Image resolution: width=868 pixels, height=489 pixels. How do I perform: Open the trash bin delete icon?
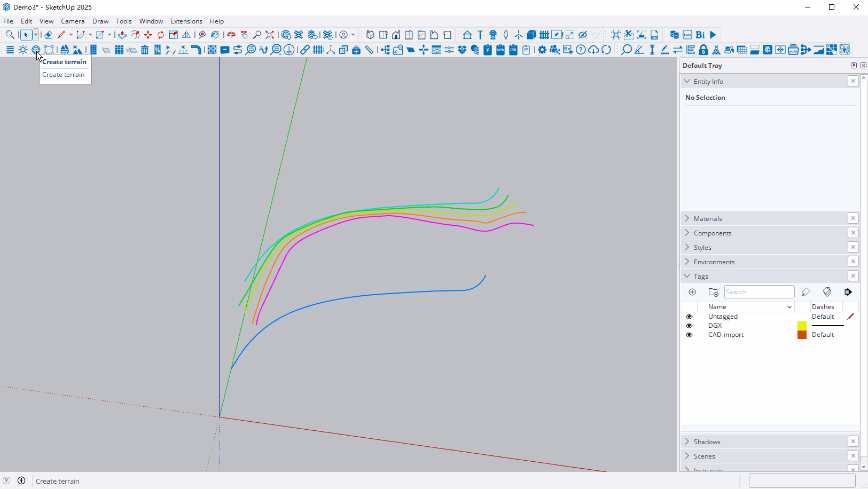tap(145, 50)
